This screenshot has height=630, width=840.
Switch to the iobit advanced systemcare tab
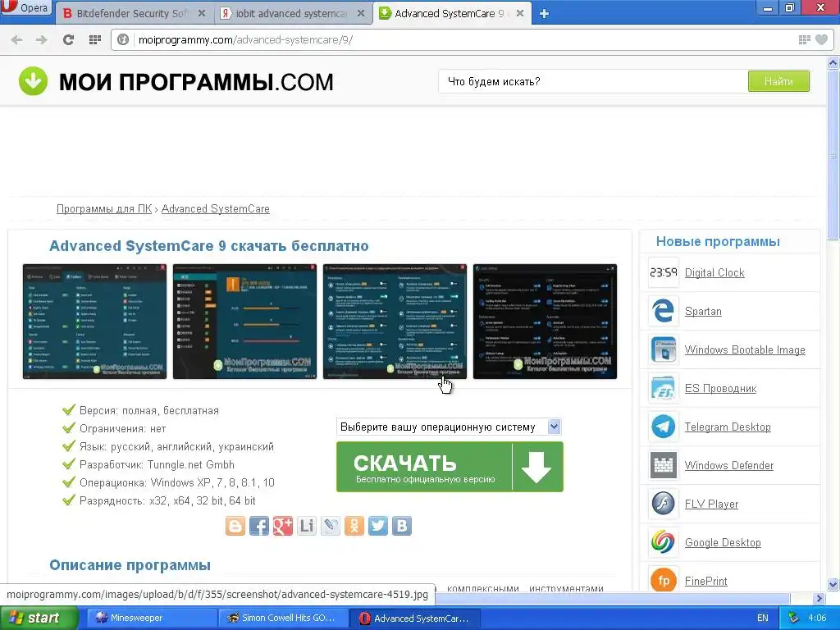[x=293, y=13]
